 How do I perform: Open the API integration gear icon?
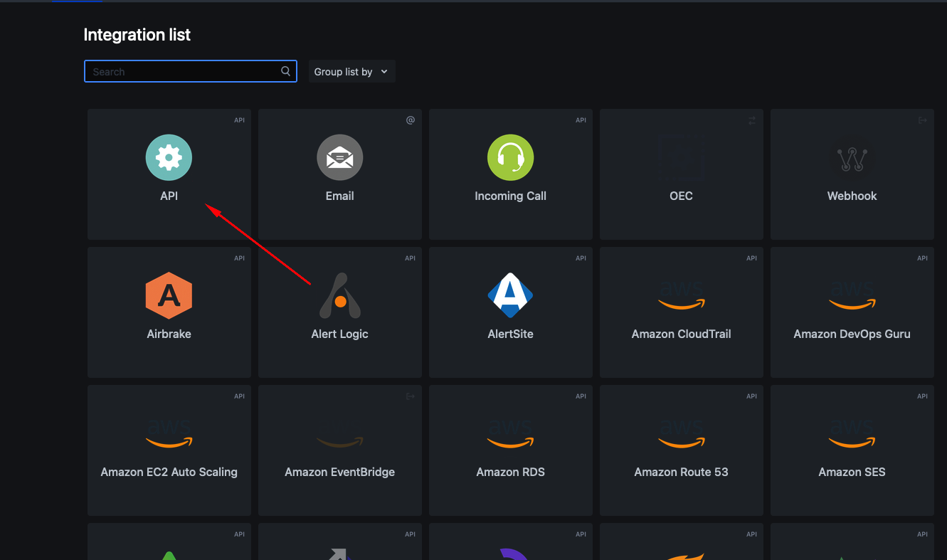169,157
